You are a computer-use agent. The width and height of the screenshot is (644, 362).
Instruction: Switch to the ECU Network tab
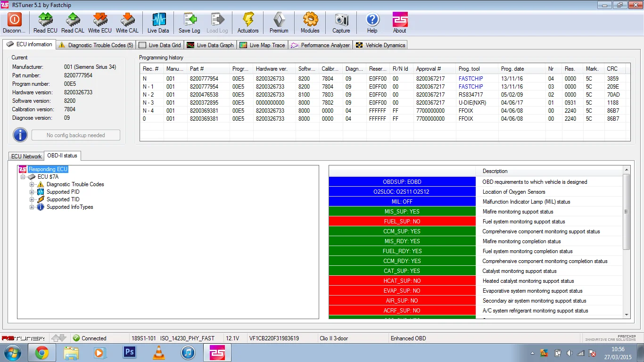(x=26, y=156)
